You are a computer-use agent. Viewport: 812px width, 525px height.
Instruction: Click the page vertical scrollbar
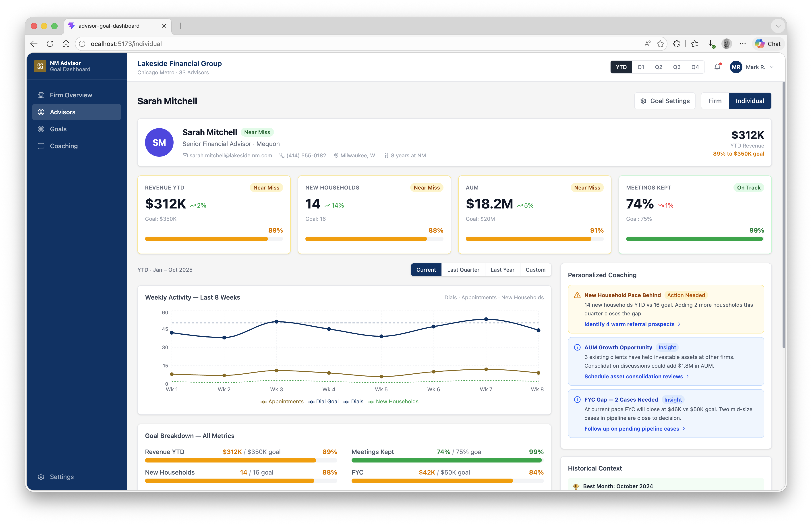[x=784, y=215]
